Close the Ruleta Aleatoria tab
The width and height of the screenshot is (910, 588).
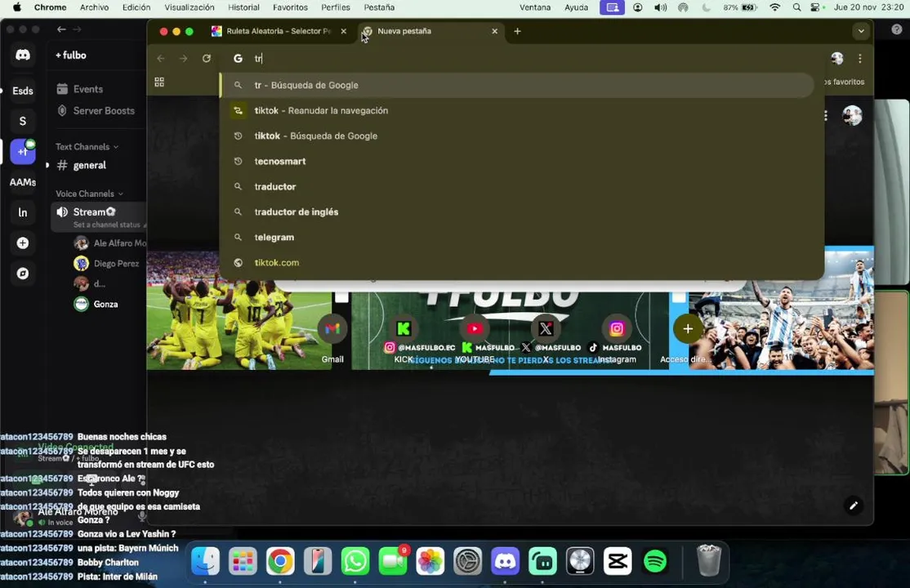click(344, 31)
